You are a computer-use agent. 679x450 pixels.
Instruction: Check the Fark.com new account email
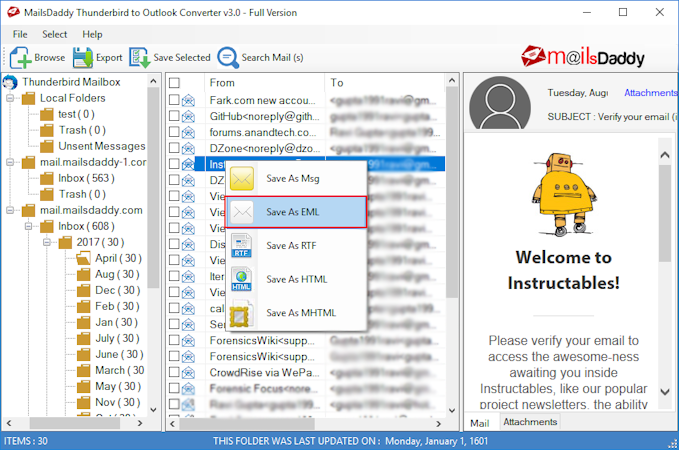174,100
